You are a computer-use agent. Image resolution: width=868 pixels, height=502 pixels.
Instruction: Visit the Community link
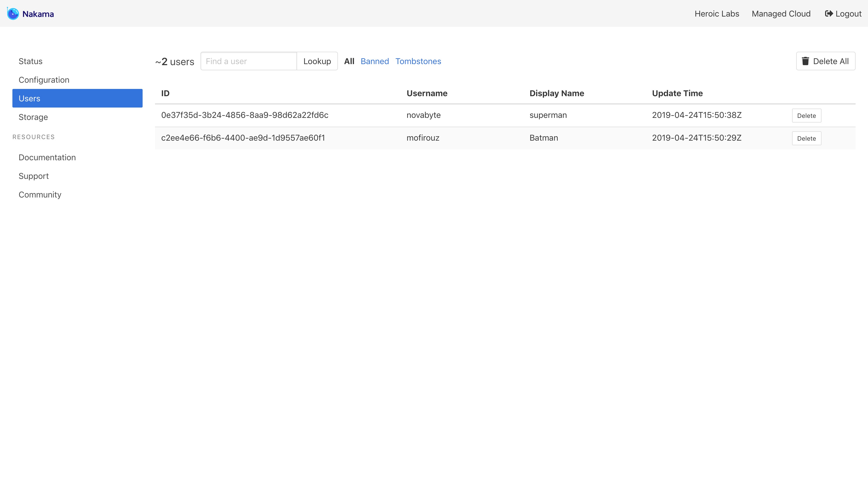tap(40, 195)
